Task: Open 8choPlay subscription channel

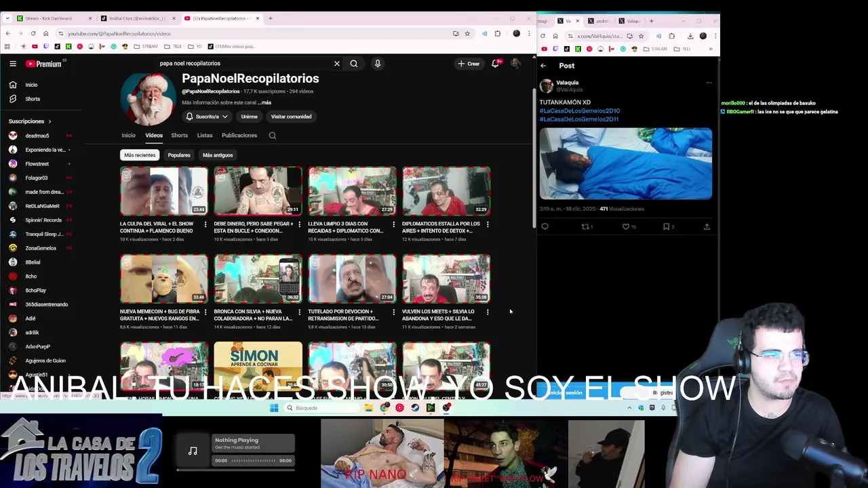Action: [35, 290]
